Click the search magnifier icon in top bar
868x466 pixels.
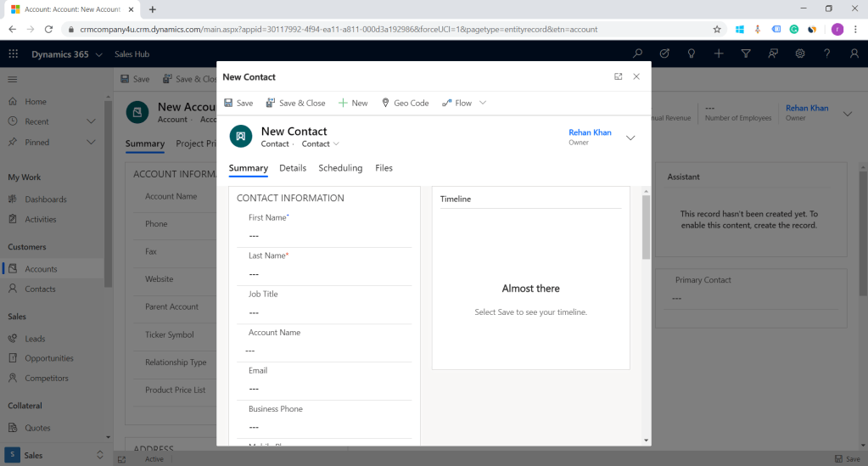[636, 53]
